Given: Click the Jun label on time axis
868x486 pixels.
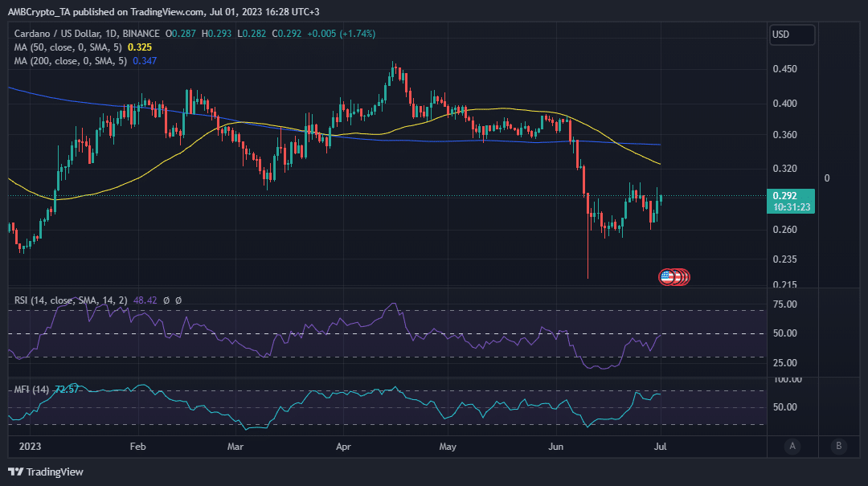Looking at the screenshot, I should tap(556, 446).
